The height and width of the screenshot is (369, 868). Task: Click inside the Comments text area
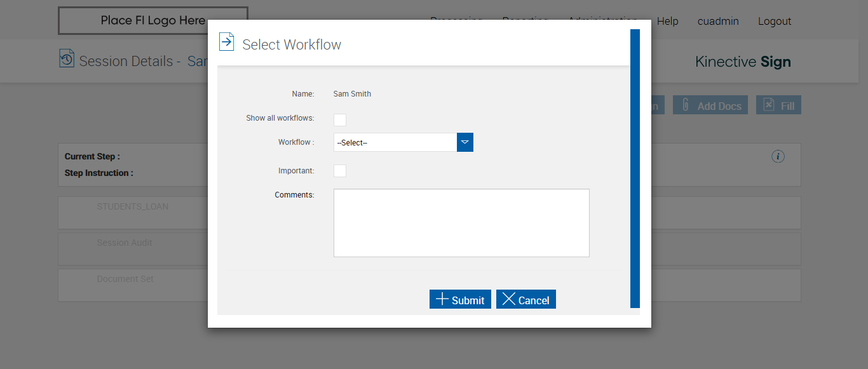click(461, 223)
